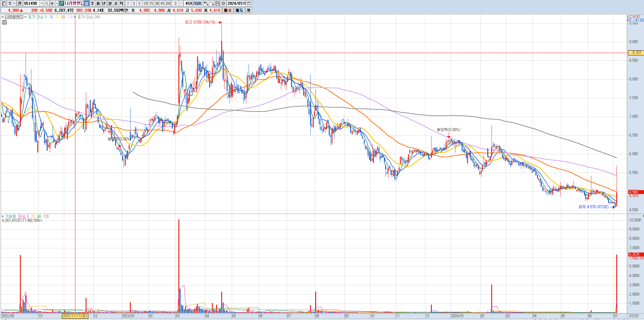Open the date picker calendar icon
The height and width of the screenshot is (320, 644).
coord(249,3)
